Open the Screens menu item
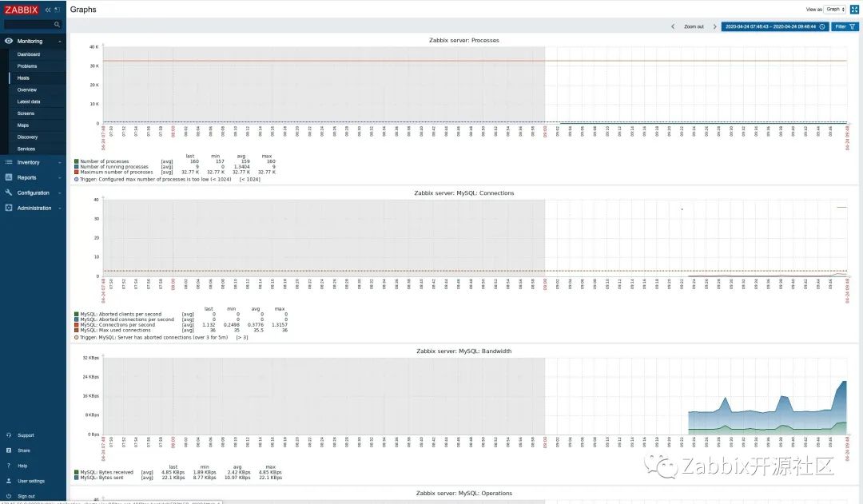Image resolution: width=863 pixels, height=504 pixels. (26, 113)
